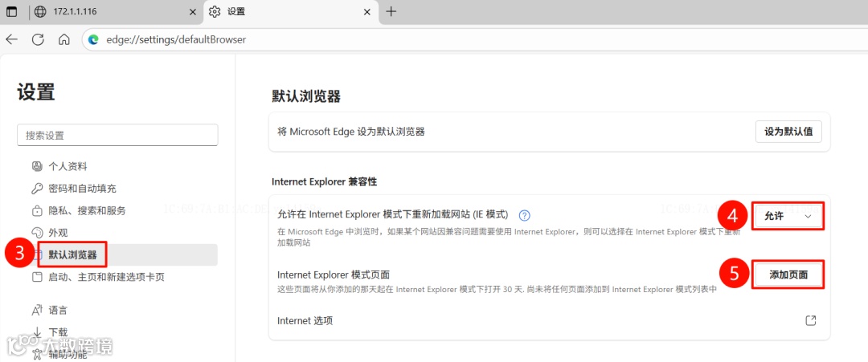Image resolution: width=868 pixels, height=362 pixels.
Task: Click the palette icon beside 外观
Action: point(37,233)
